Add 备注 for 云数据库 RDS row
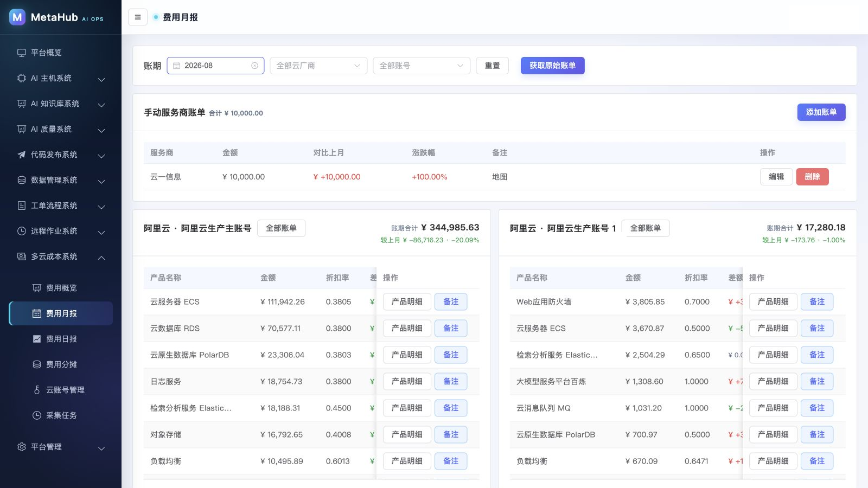The height and width of the screenshot is (488, 868). pos(451,328)
